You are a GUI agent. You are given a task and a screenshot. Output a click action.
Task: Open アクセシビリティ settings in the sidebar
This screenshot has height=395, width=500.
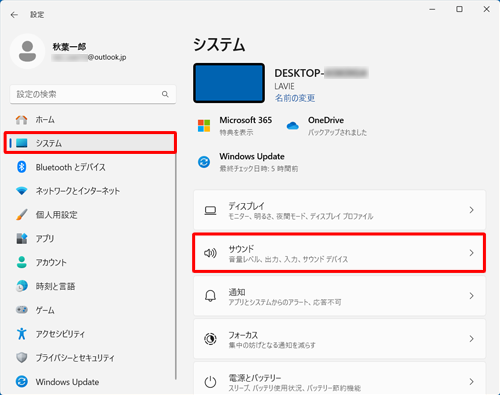click(90, 334)
